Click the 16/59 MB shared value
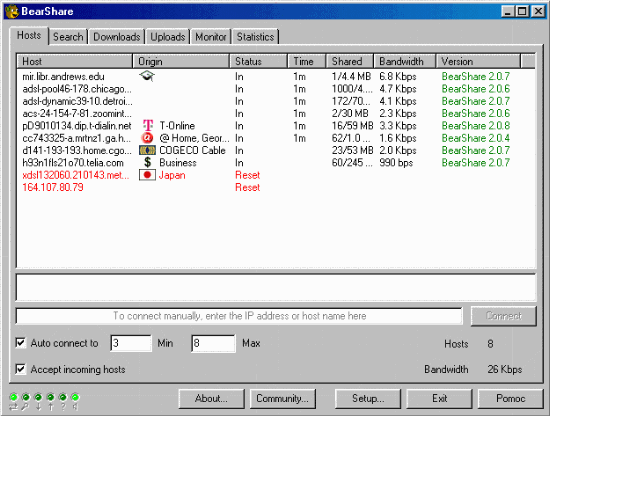 [x=352, y=126]
